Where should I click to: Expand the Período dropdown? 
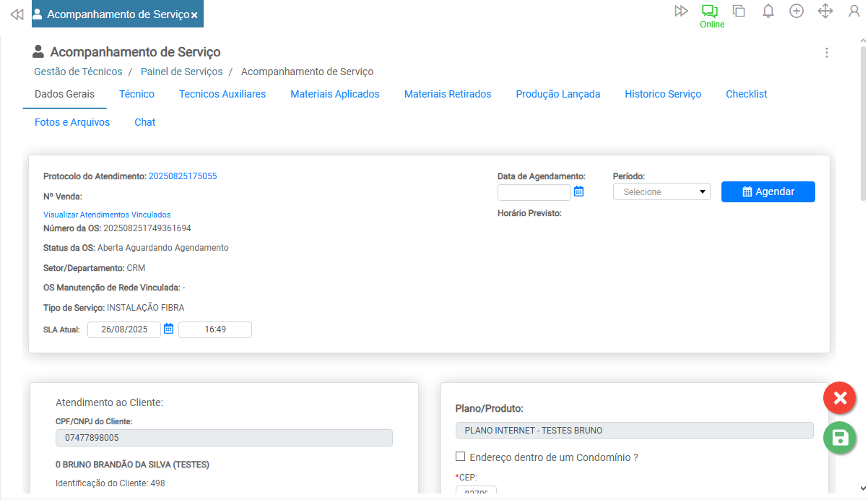point(661,192)
